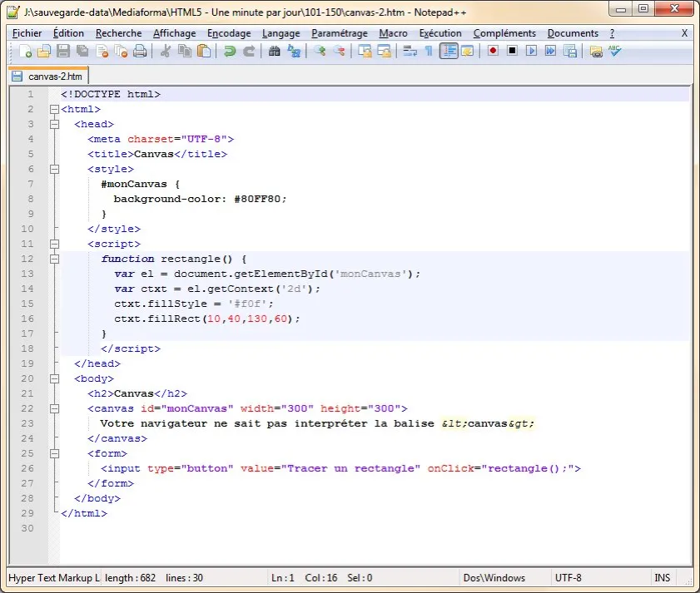Open Find with the binoculars icon
This screenshot has height=593, width=700.
pyautogui.click(x=275, y=52)
